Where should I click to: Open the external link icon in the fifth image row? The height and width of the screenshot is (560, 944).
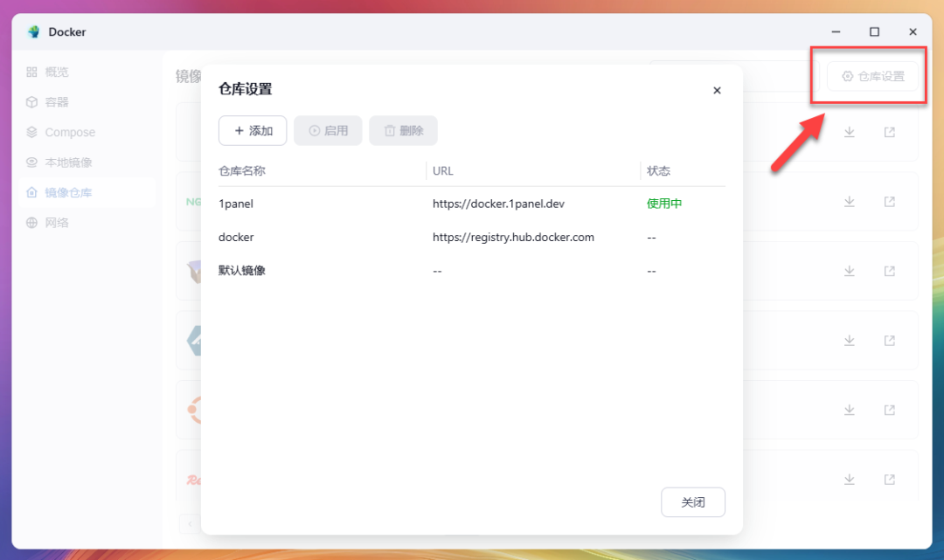pyautogui.click(x=889, y=410)
